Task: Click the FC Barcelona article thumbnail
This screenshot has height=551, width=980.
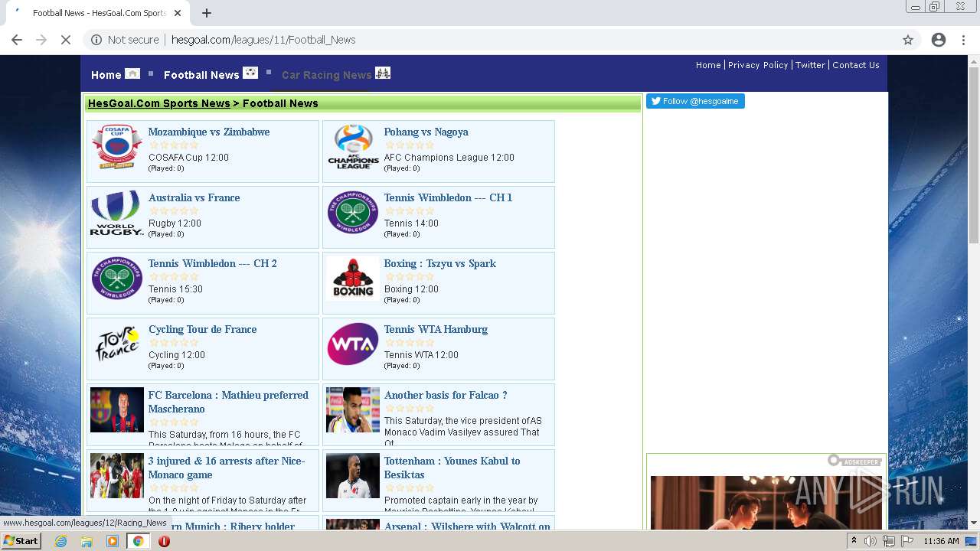Action: tap(117, 410)
